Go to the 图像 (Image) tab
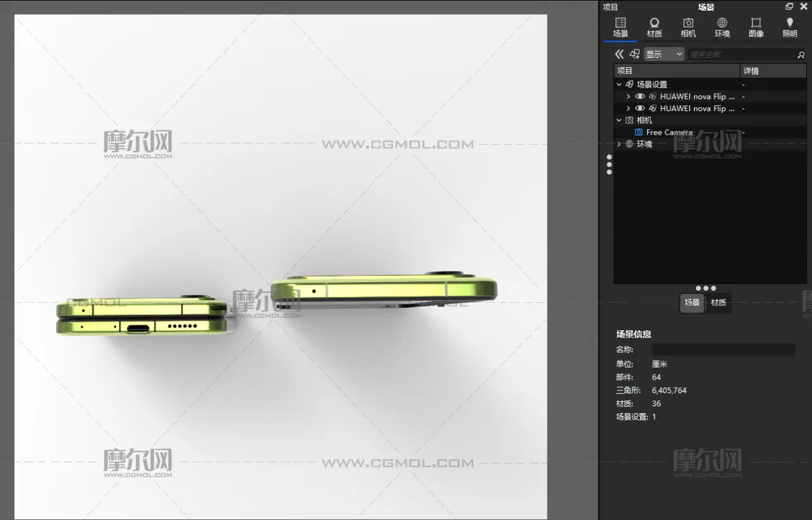The image size is (812, 520). (x=756, y=27)
